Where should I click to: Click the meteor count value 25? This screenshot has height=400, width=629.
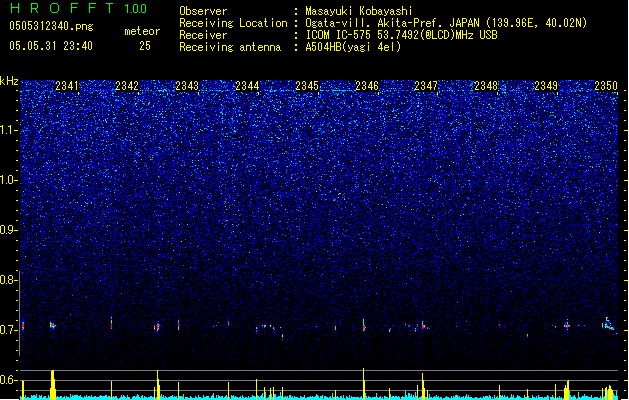tap(145, 46)
